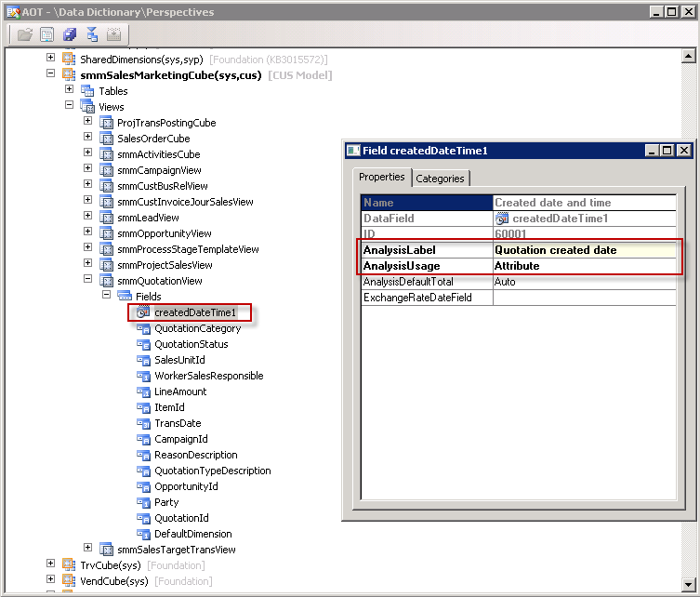The height and width of the screenshot is (597, 700).
Task: Click the save all toolbar icon
Action: 70,34
